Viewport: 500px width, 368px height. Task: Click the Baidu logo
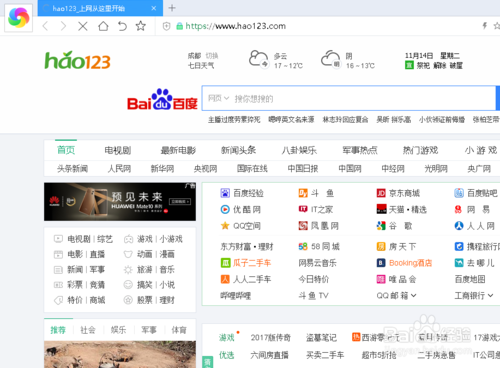click(x=162, y=100)
